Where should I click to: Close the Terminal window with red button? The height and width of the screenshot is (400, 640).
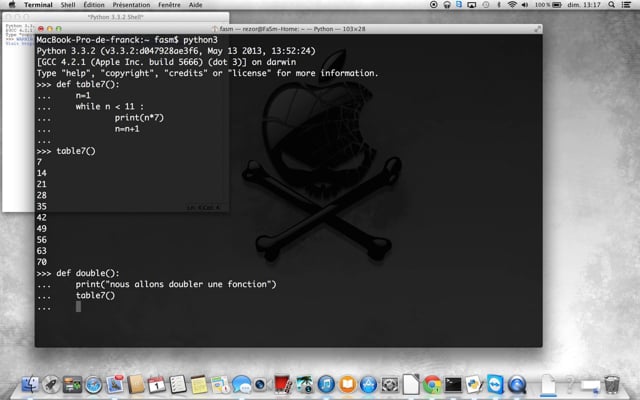[41, 29]
